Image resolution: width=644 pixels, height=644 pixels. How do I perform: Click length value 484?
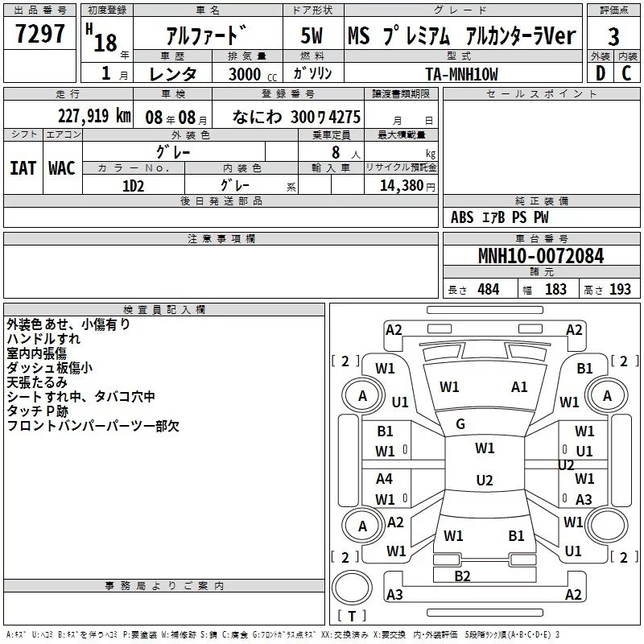488,289
